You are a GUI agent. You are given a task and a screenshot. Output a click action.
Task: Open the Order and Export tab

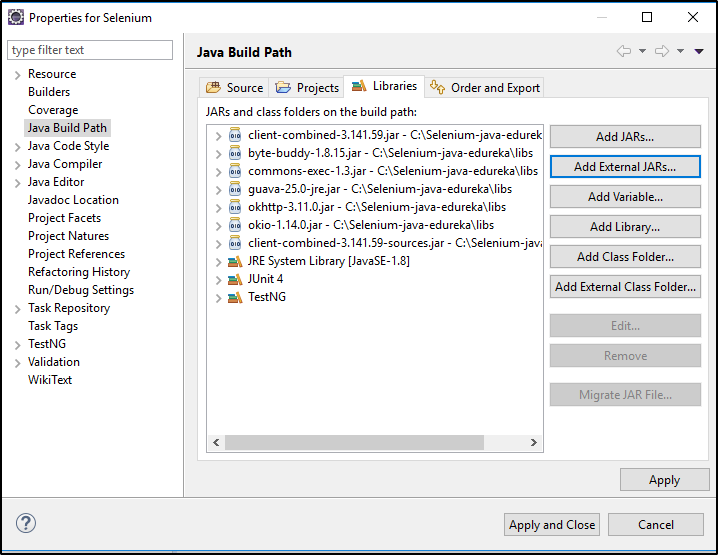click(x=485, y=88)
